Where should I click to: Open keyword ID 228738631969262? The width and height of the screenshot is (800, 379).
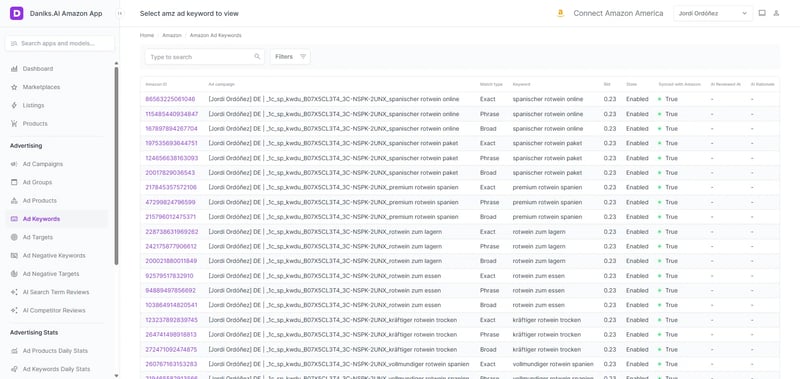coord(171,232)
